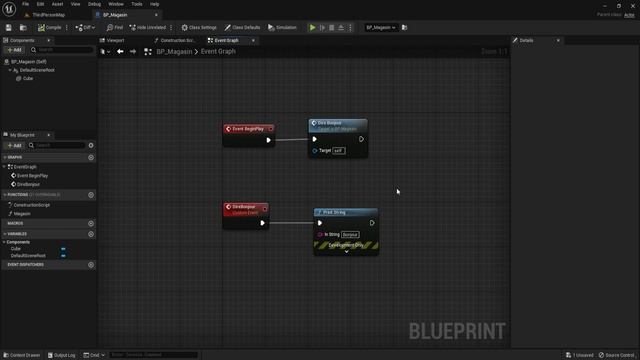
Task: Open the Asset menu
Action: click(x=57, y=4)
